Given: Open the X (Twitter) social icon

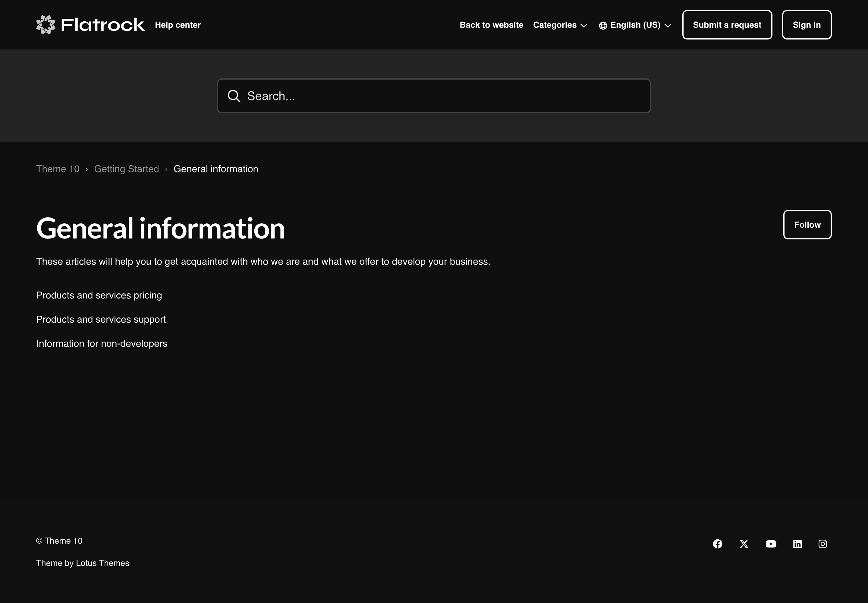Looking at the screenshot, I should point(744,544).
